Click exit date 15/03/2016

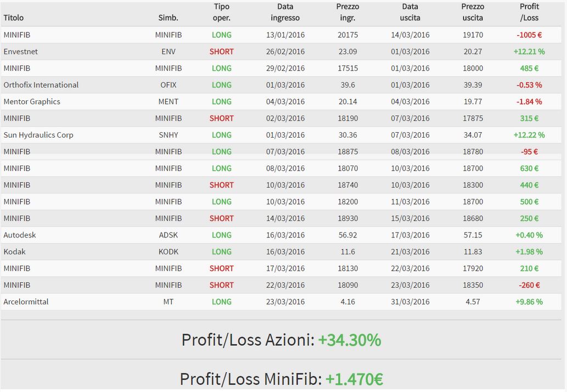tap(410, 219)
